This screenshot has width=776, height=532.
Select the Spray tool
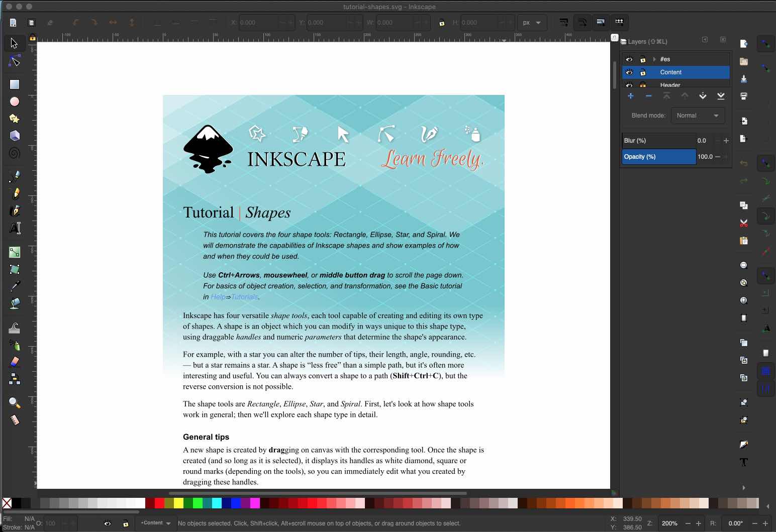14,345
